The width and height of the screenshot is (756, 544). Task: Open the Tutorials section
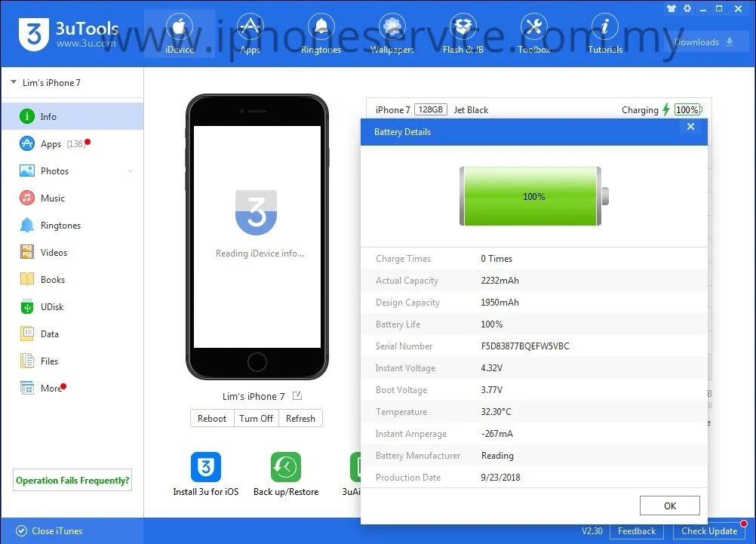tap(604, 34)
